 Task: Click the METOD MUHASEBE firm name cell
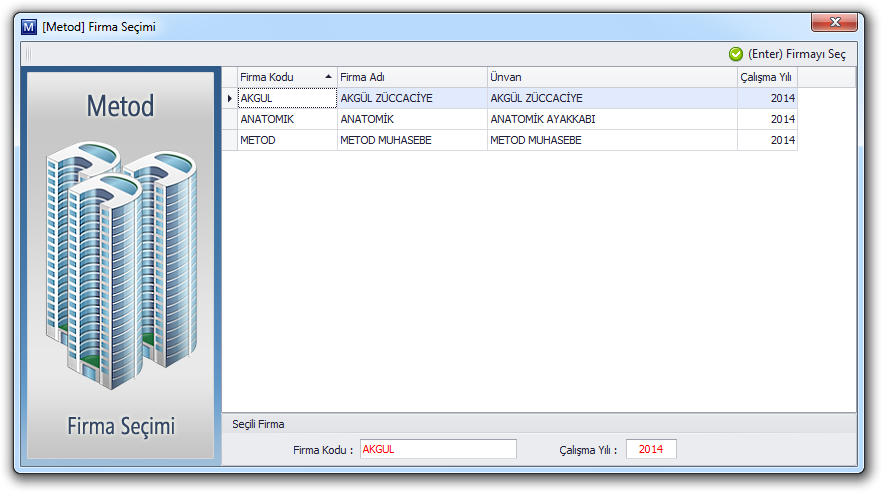(411, 140)
